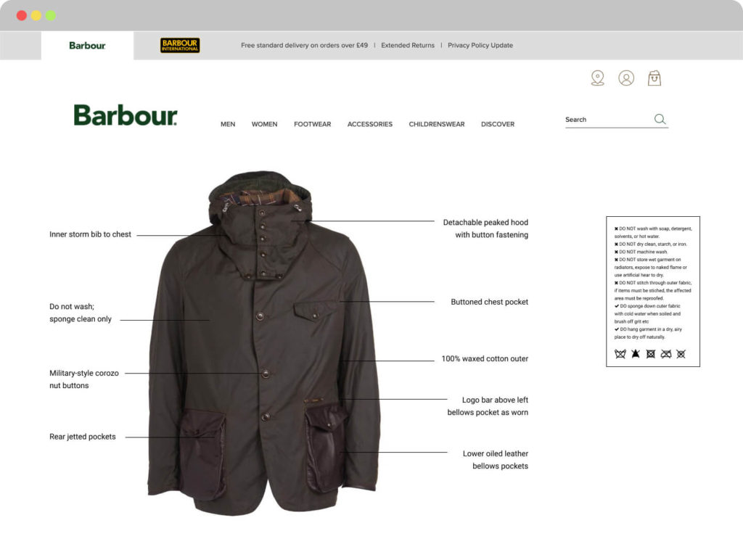Click the do-not-bleach triangle care symbol
The width and height of the screenshot is (743, 560).
tap(636, 354)
